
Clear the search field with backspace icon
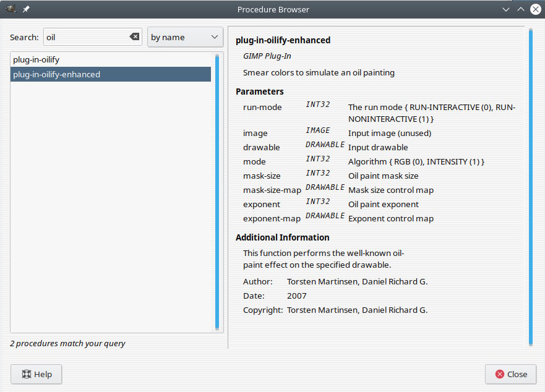coord(134,36)
